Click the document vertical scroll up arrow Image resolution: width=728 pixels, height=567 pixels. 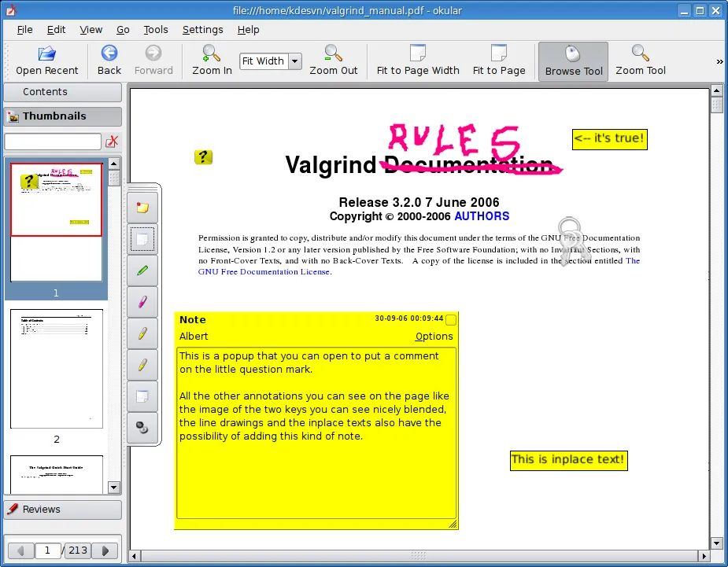[x=716, y=90]
